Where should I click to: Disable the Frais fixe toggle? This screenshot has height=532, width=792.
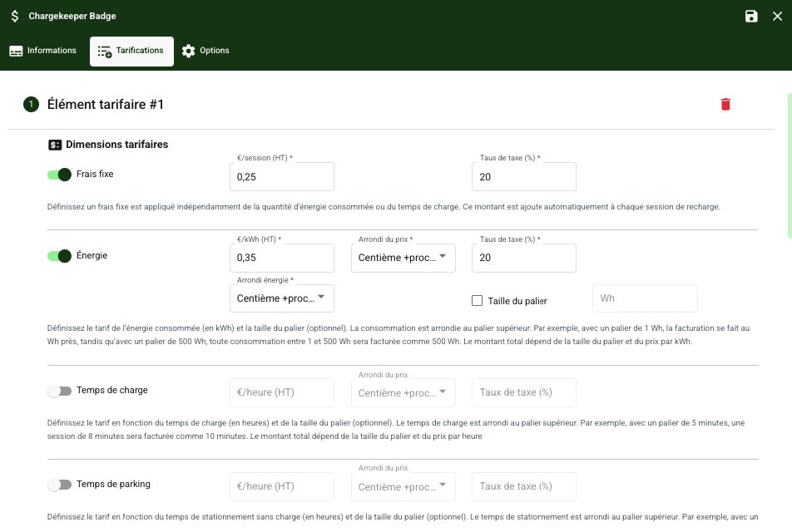[x=60, y=175]
